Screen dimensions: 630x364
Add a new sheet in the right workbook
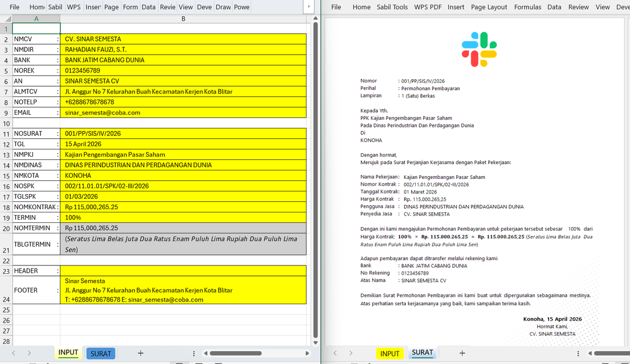point(462,354)
